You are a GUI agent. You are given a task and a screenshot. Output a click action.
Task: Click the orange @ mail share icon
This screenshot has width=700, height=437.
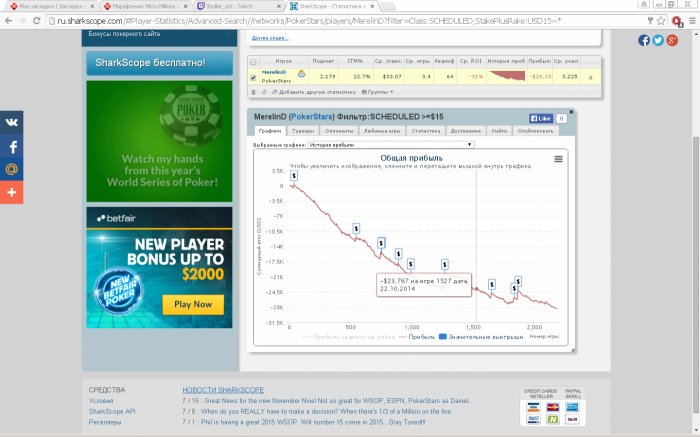(12, 169)
